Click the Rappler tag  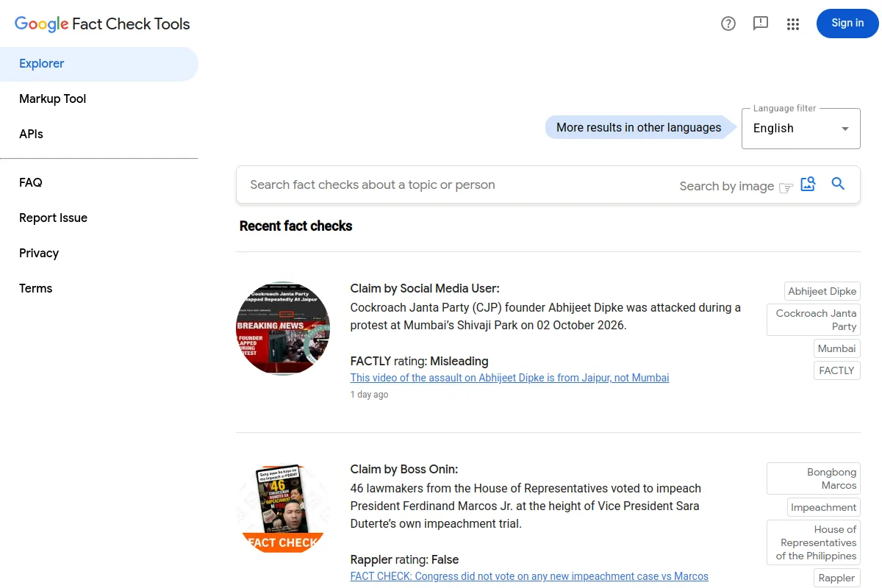coord(836,578)
